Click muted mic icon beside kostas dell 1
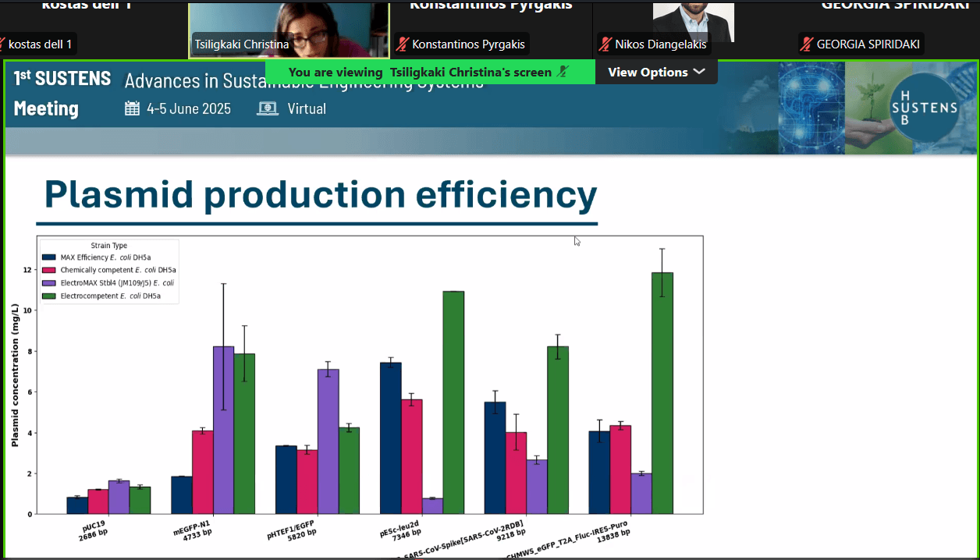Screen dimensions: 980x560 (x=2, y=44)
